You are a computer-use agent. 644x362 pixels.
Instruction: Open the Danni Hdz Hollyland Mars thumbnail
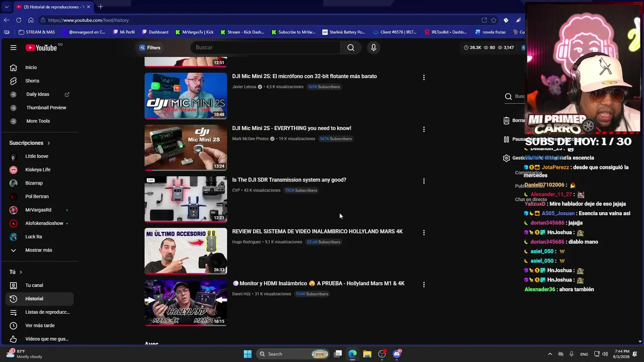(x=186, y=303)
